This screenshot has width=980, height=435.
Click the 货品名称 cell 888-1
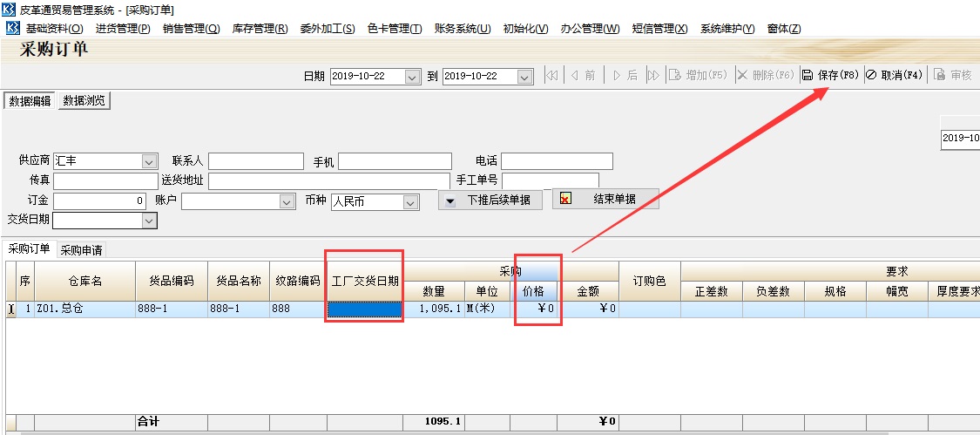[x=239, y=309]
